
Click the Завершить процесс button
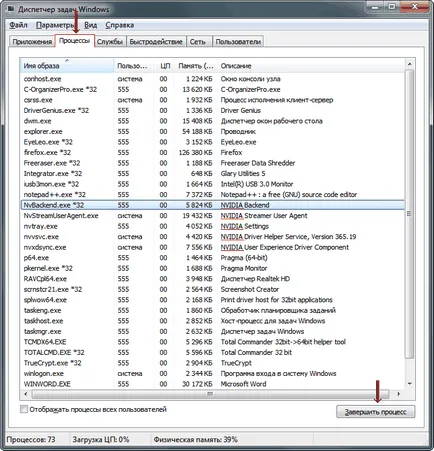(x=376, y=412)
